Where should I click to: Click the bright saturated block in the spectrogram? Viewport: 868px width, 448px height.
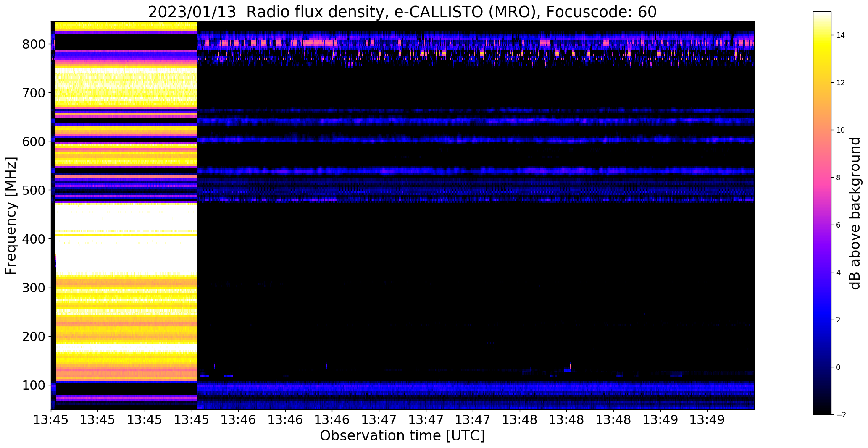pos(126,215)
